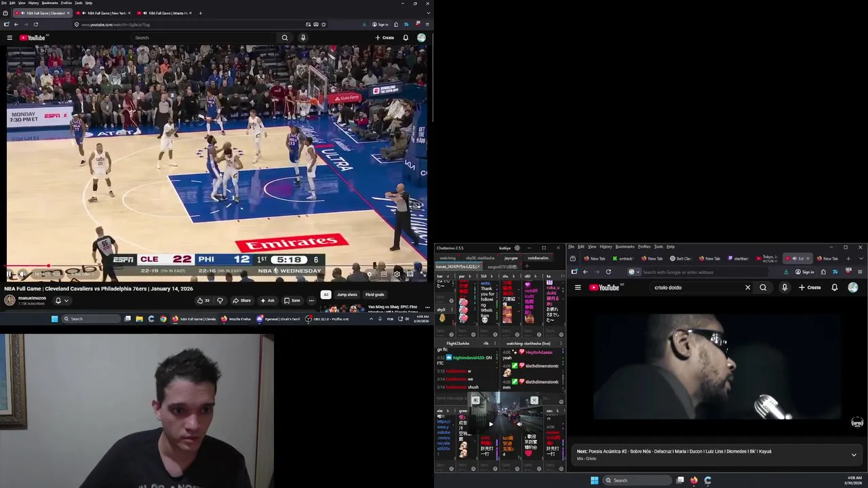The width and height of the screenshot is (868, 488).
Task: Reload the page in the lower browser window
Action: click(608, 272)
